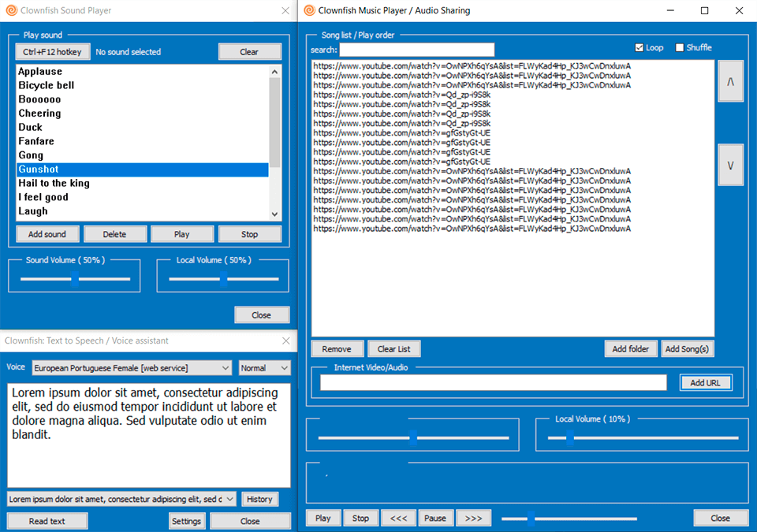Click the song search field
The image size is (757, 532).
(416, 50)
